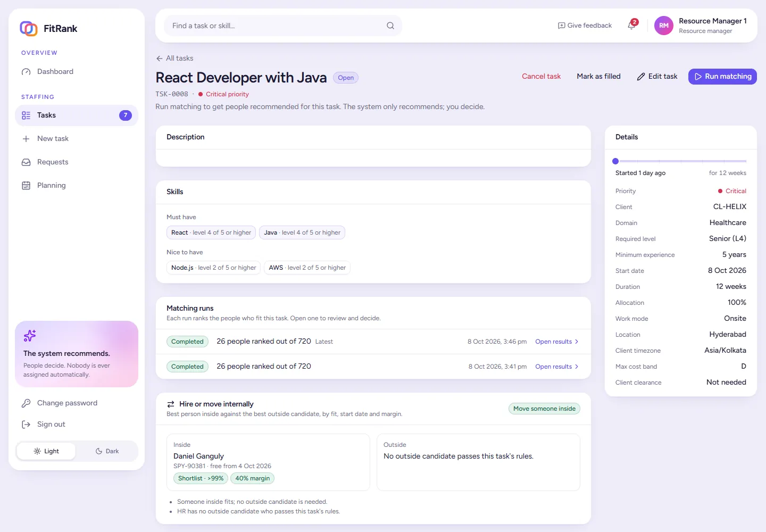Go to Dashboard in the sidebar

(77, 72)
